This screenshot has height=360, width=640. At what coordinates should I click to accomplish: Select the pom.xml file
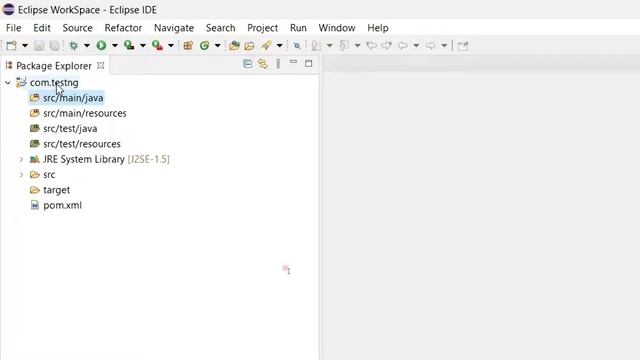click(62, 206)
